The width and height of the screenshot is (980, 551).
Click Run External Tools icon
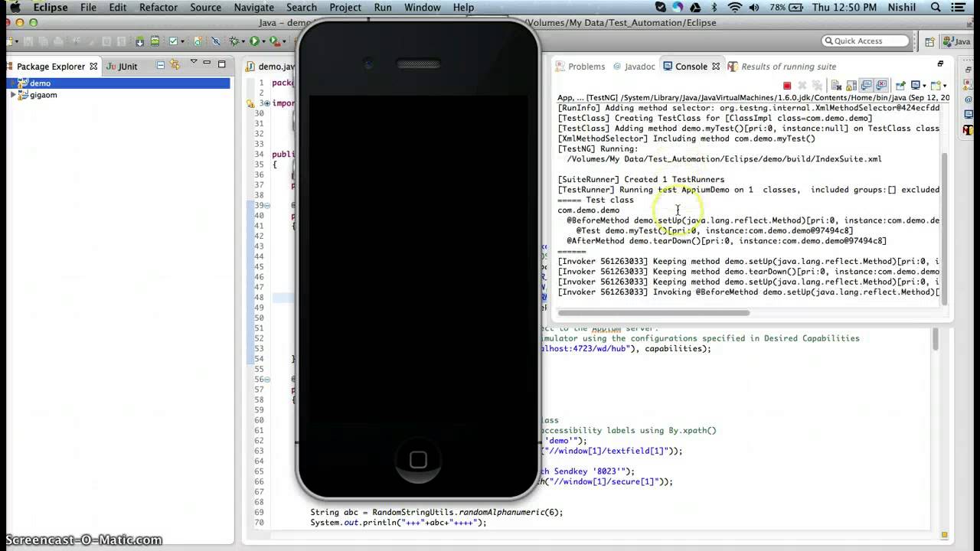275,41
